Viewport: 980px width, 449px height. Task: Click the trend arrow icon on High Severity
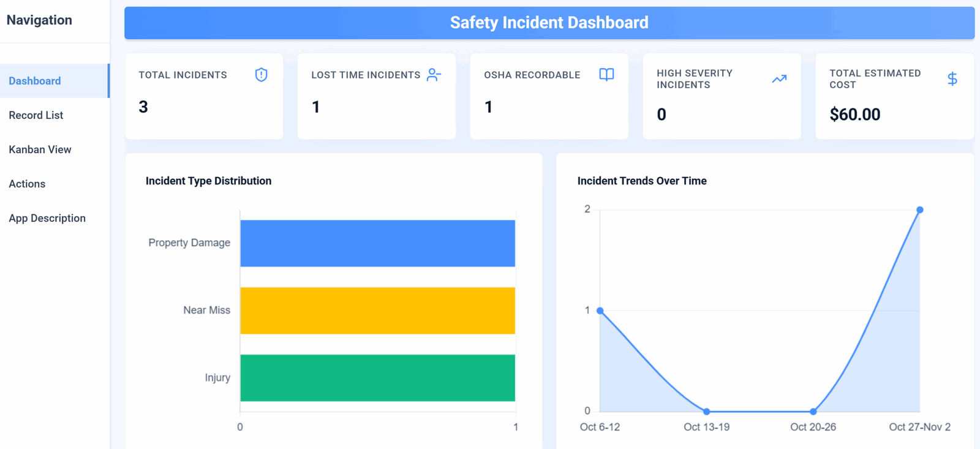pyautogui.click(x=779, y=79)
